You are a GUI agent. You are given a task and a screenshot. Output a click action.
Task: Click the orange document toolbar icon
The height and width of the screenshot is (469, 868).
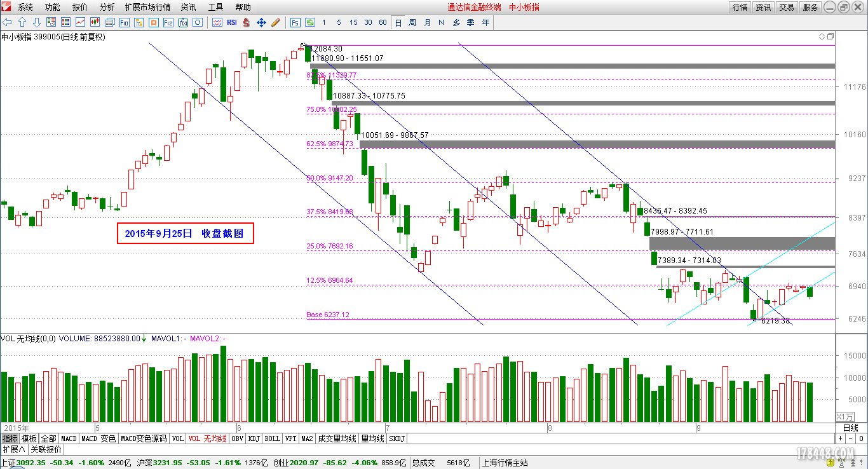pyautogui.click(x=153, y=22)
